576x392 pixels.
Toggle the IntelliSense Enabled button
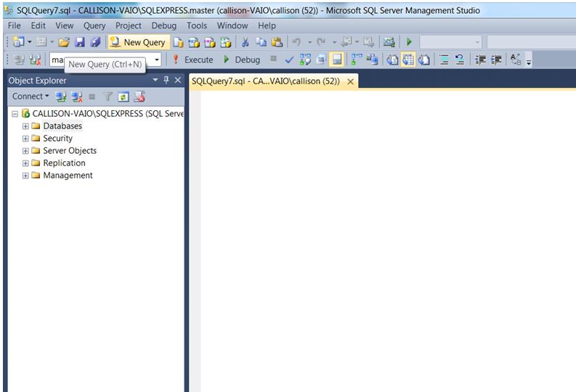coord(337,60)
